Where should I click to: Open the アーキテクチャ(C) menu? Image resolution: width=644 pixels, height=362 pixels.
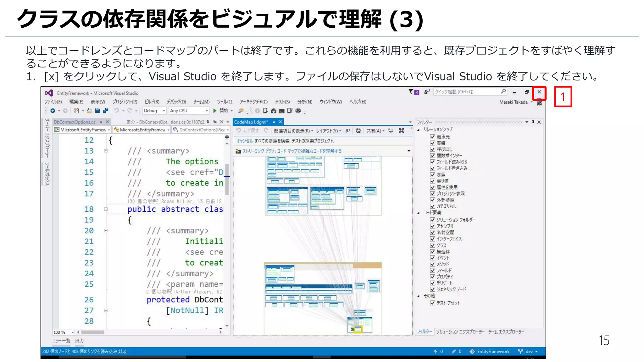click(253, 102)
